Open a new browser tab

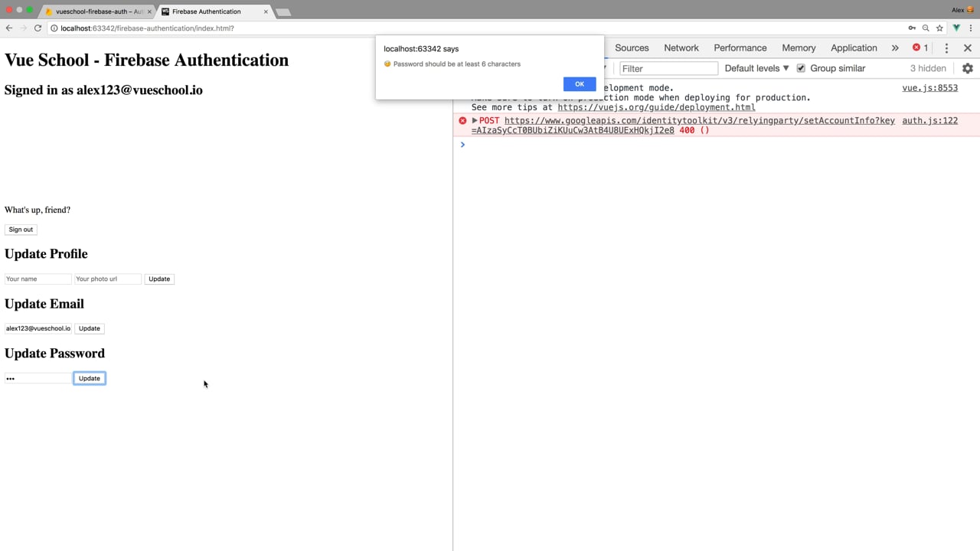(x=283, y=12)
